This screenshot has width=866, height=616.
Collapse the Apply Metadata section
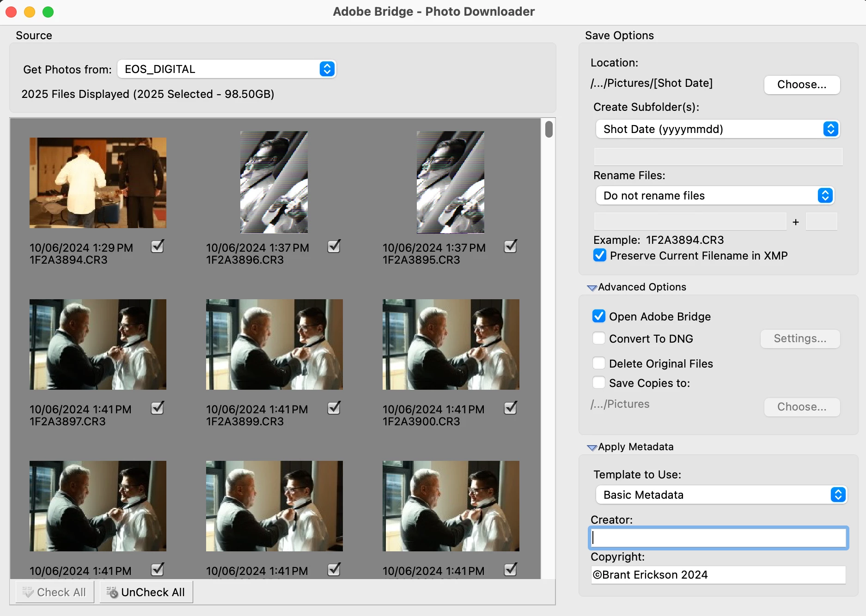pos(592,447)
